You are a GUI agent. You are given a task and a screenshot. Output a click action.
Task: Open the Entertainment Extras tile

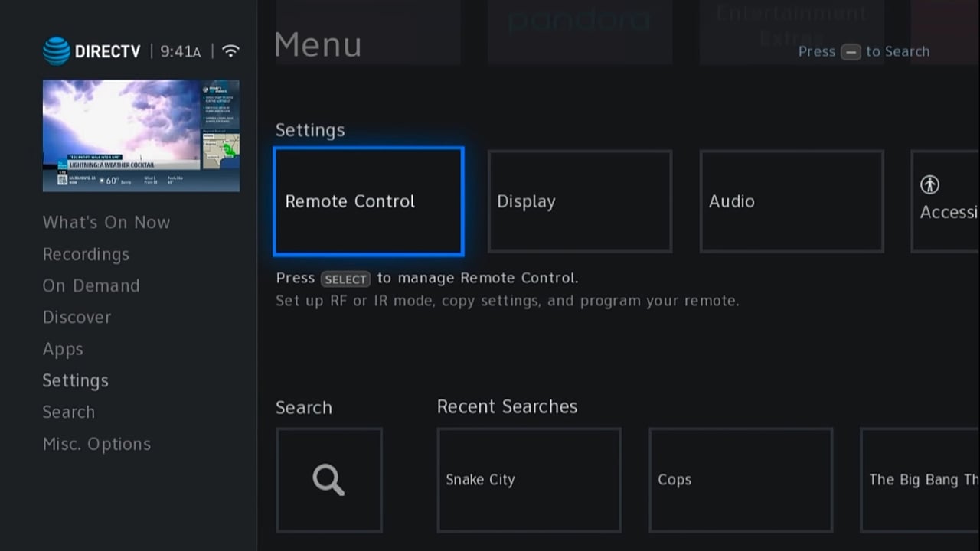point(792,32)
